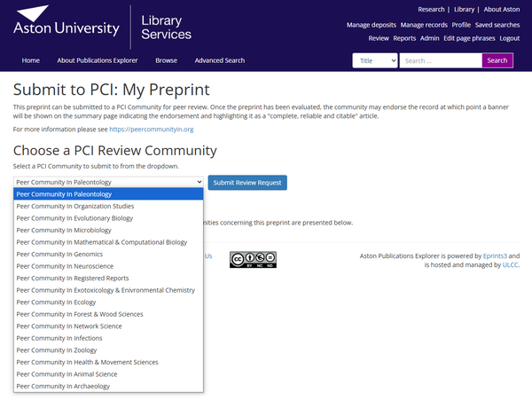Select Forest & Wood Sciences community
532x400 pixels.
(x=108, y=314)
